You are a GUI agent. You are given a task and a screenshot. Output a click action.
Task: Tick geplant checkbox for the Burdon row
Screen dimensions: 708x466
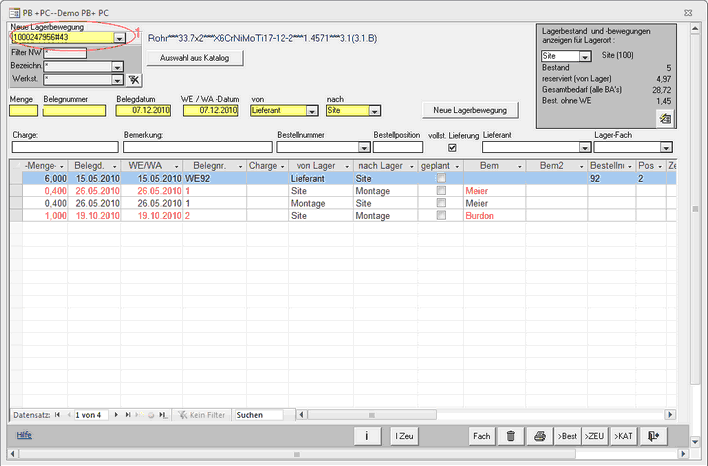point(440,215)
